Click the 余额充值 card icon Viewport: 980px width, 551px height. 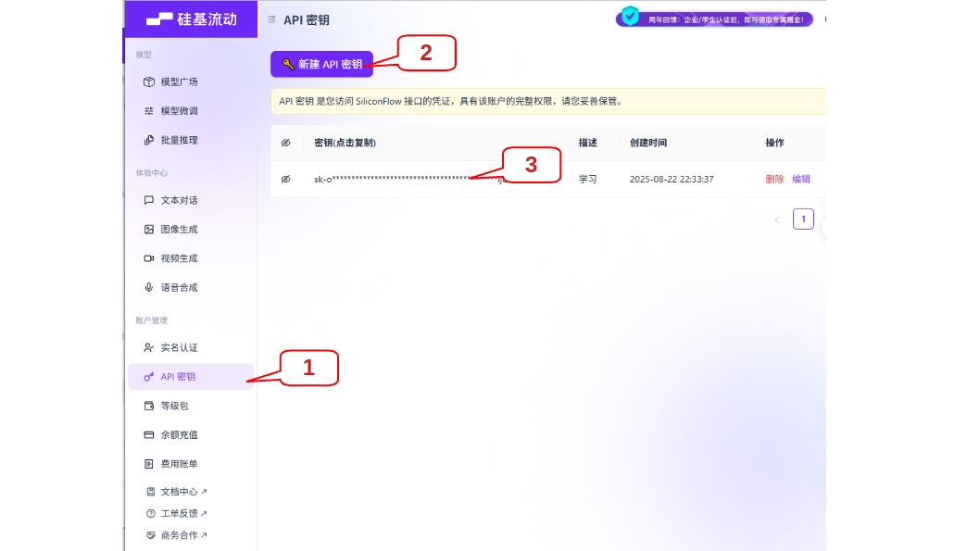(148, 435)
